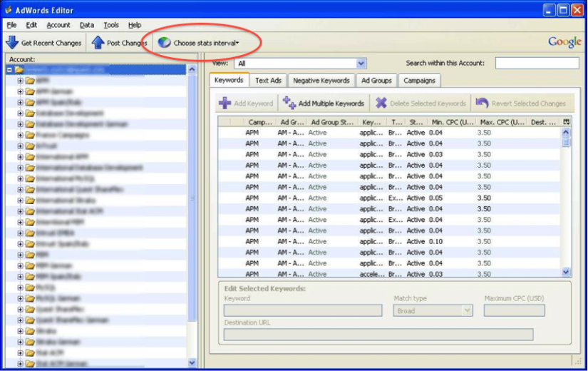
Task: Click the AdWords Editor title bar icon
Action: (8, 10)
